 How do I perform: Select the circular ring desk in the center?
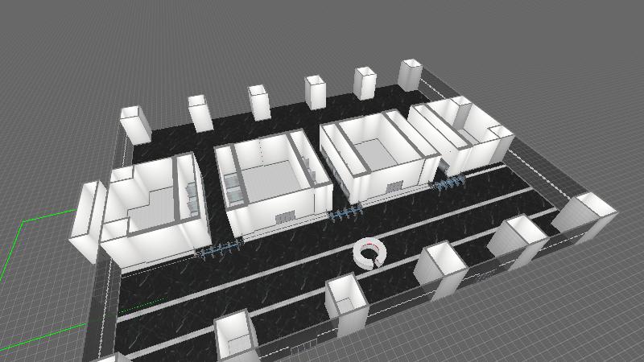tap(370, 253)
